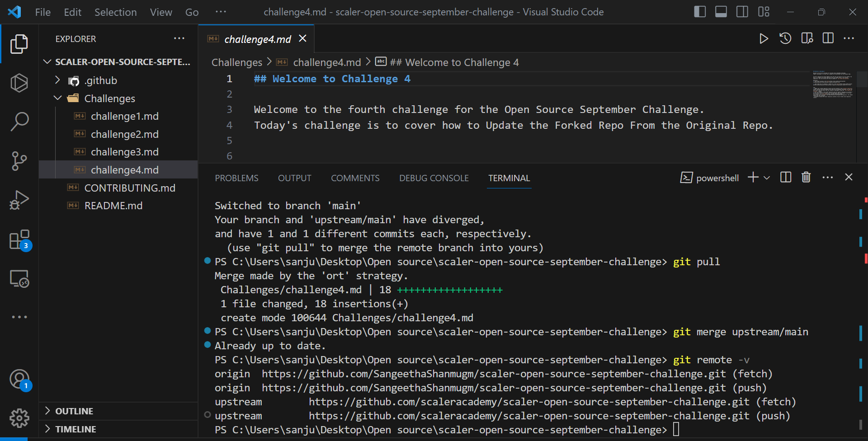Toggle the secondary sidebar
This screenshot has height=441, width=868.
[x=742, y=12]
